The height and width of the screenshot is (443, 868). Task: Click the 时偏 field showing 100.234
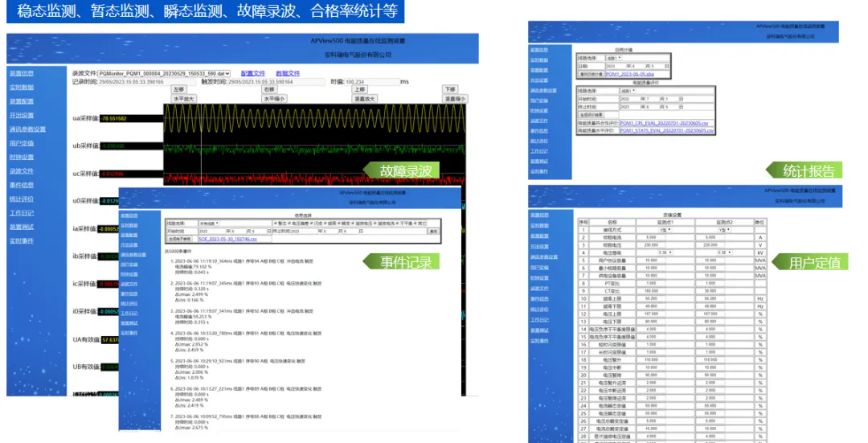(x=373, y=82)
